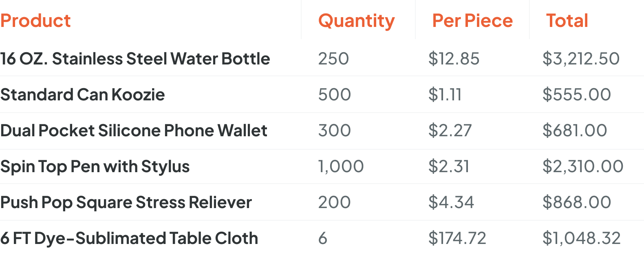
Task: Click the $2,310.00 pen total
Action: [x=583, y=166]
